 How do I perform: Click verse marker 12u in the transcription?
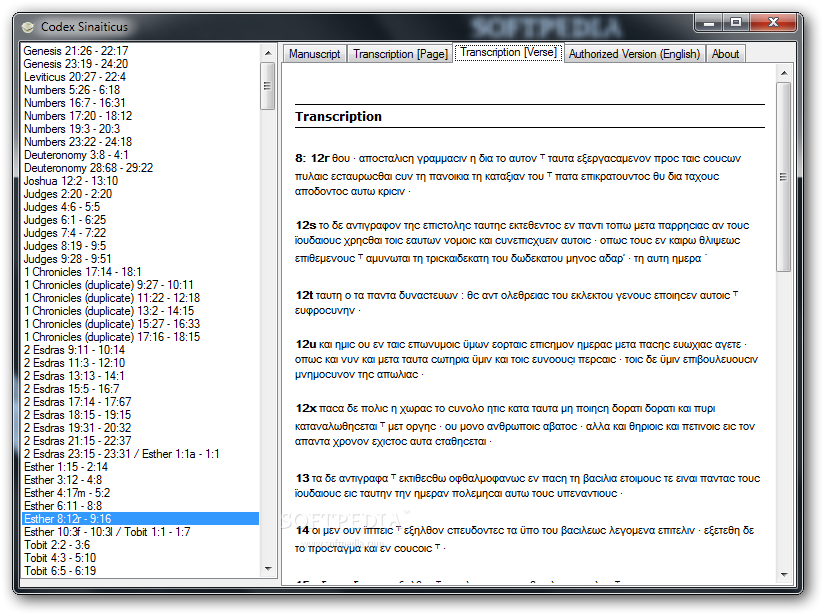[306, 345]
